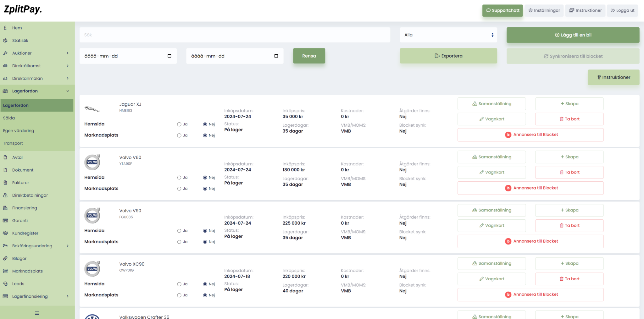Select Ja for Volvo V60 Marknadsplats
Viewport: 644px width, 319px height.
tap(179, 189)
